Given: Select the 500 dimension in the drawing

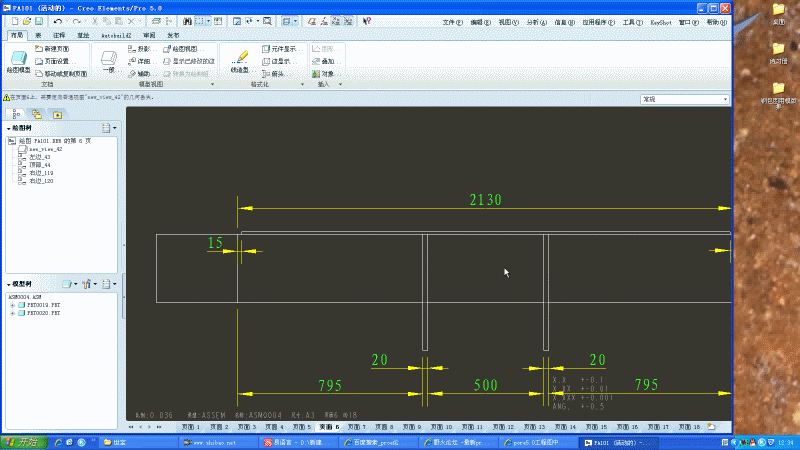Looking at the screenshot, I should point(485,385).
